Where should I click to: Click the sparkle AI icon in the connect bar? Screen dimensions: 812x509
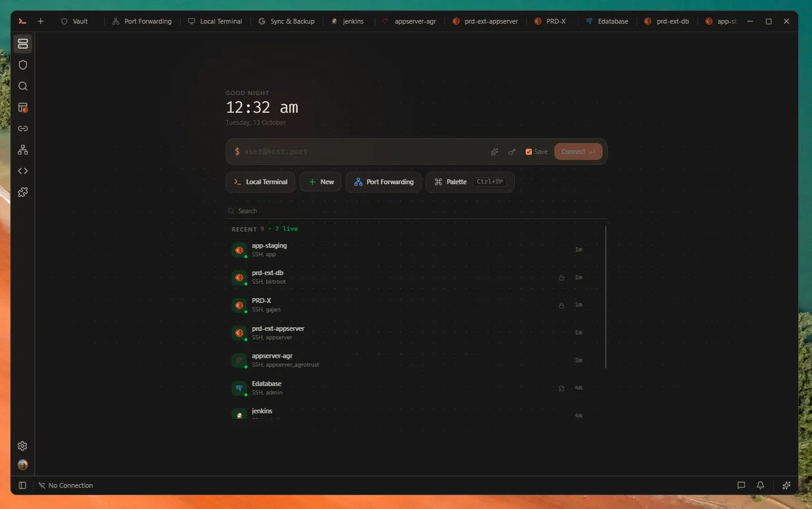494,151
